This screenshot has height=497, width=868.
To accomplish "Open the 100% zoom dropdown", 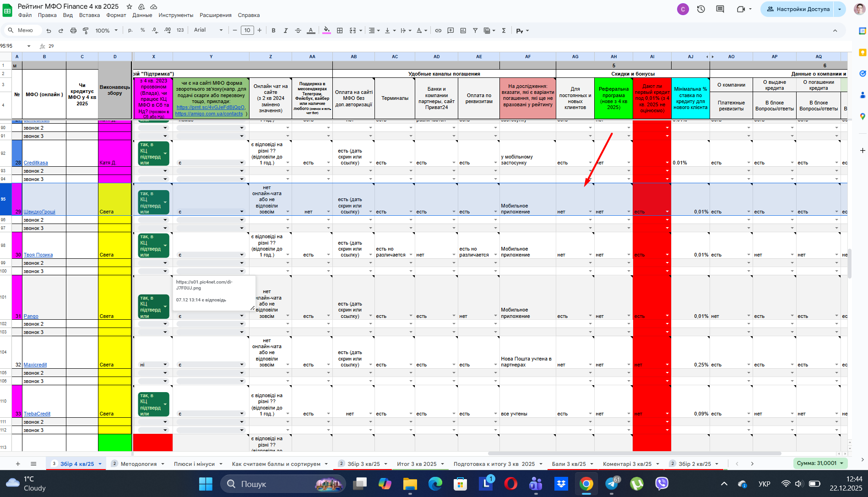I will [106, 31].
